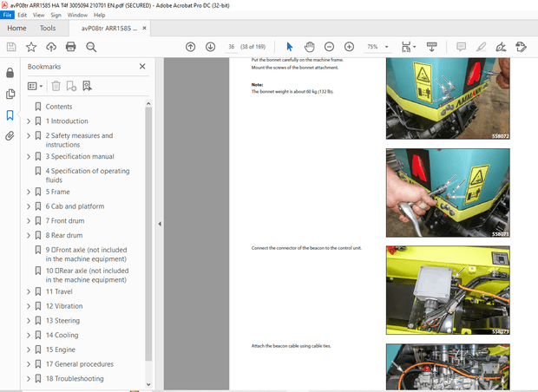This screenshot has width=538, height=392.
Task: Open the File menu
Action: coord(7,15)
